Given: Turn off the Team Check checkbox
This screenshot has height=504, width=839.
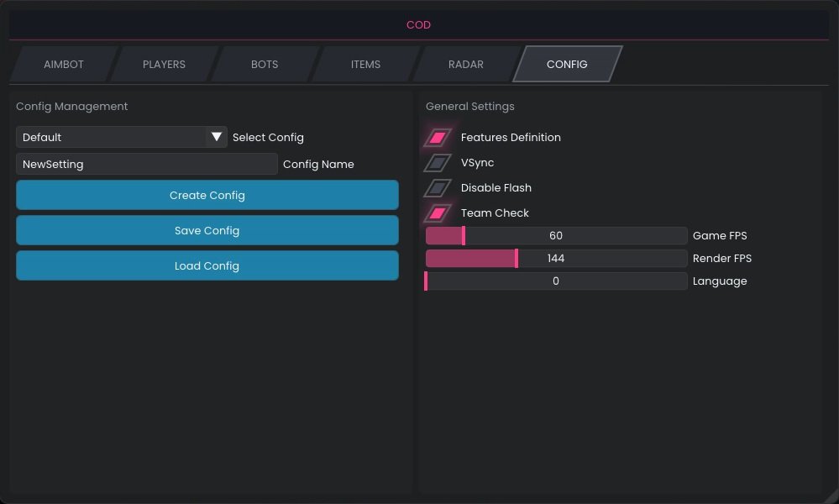Looking at the screenshot, I should point(438,213).
